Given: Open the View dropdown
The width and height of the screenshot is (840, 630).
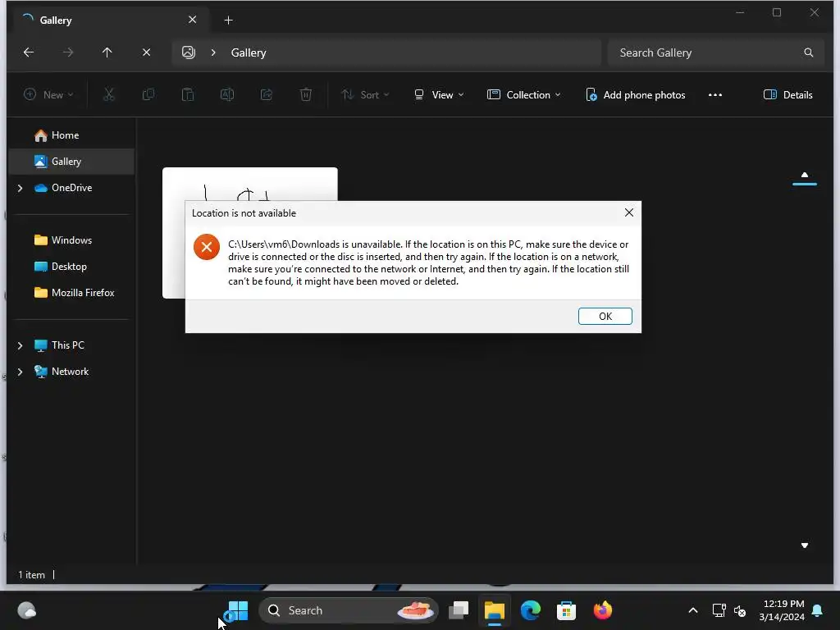Looking at the screenshot, I should click(440, 95).
